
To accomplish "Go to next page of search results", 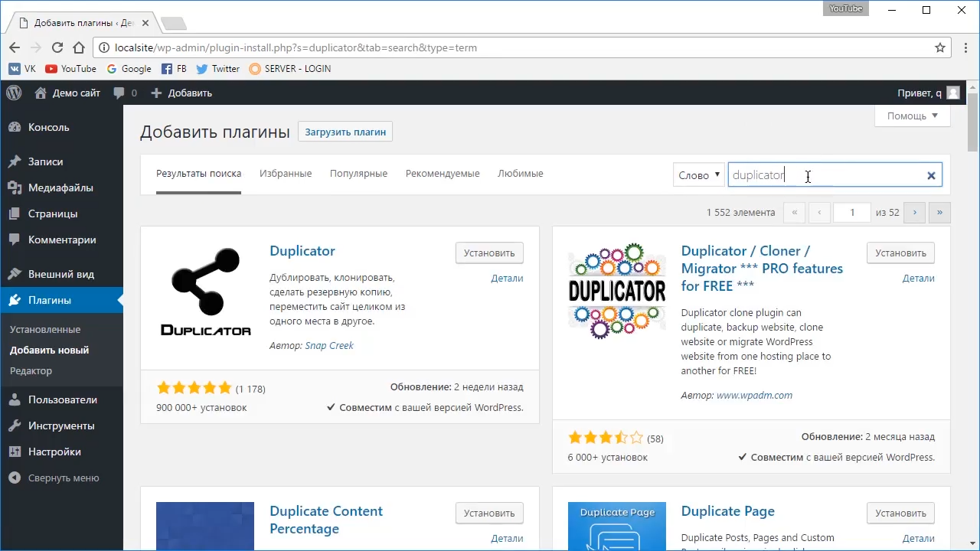I will pyautogui.click(x=914, y=213).
